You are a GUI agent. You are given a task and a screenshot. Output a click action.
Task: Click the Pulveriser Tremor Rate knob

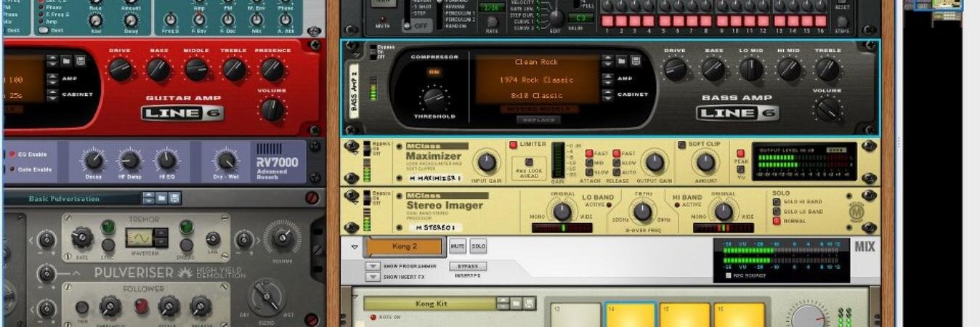click(82, 236)
